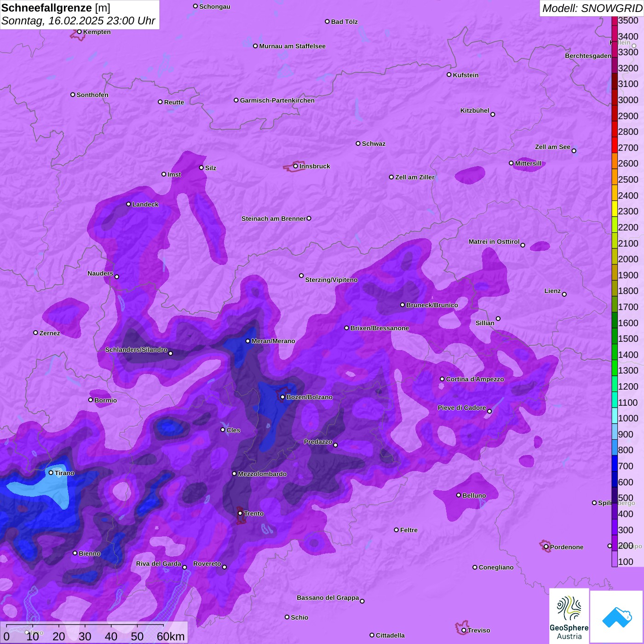644x644 pixels.
Task: Click the GeoSphere Austria logo
Action: [x=569, y=616]
